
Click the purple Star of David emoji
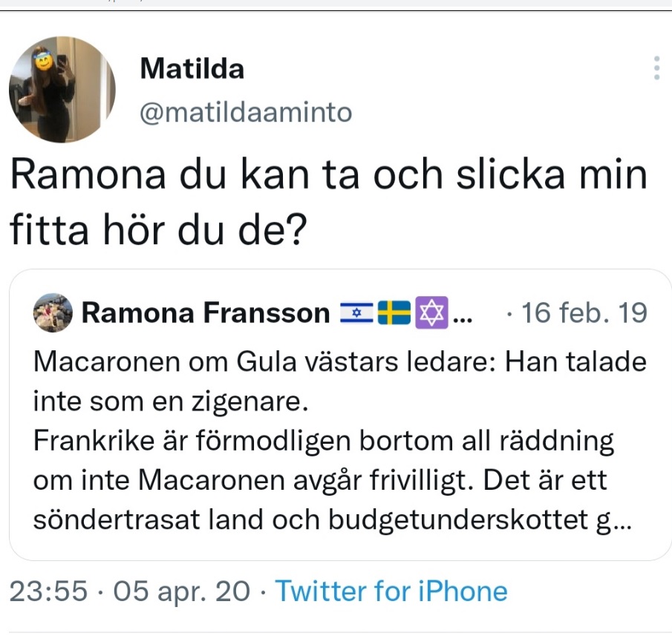tap(431, 313)
